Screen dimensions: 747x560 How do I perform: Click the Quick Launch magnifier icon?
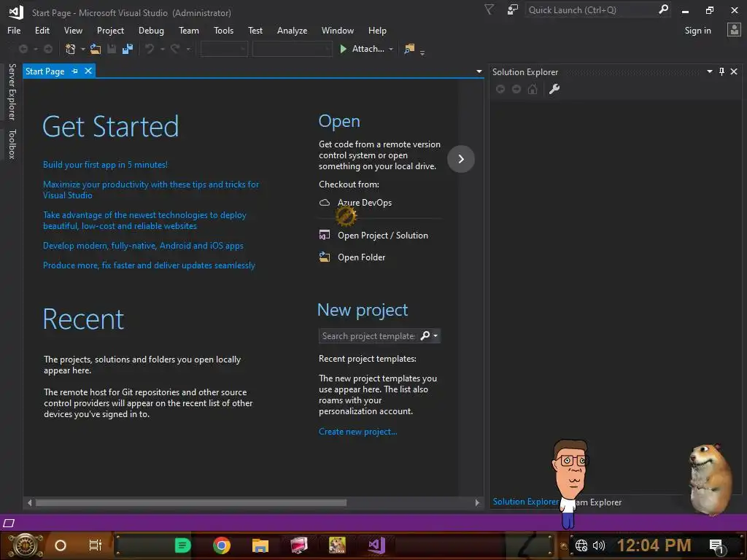(x=663, y=9)
